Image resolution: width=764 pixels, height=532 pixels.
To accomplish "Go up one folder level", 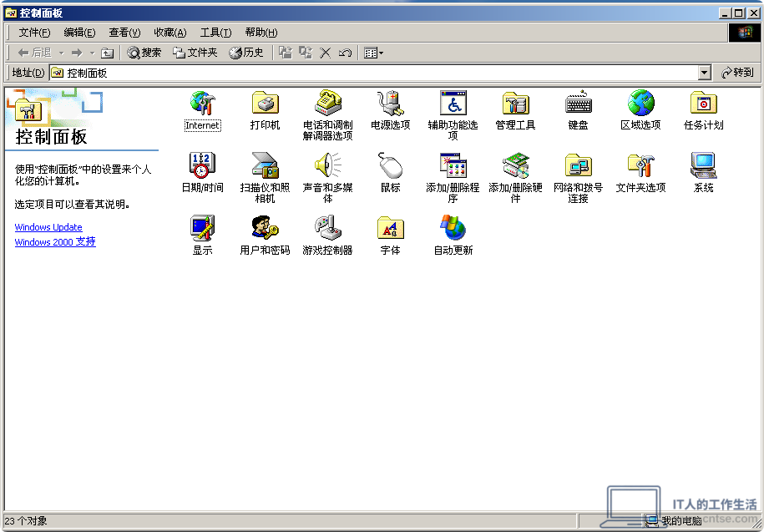I will coord(107,53).
